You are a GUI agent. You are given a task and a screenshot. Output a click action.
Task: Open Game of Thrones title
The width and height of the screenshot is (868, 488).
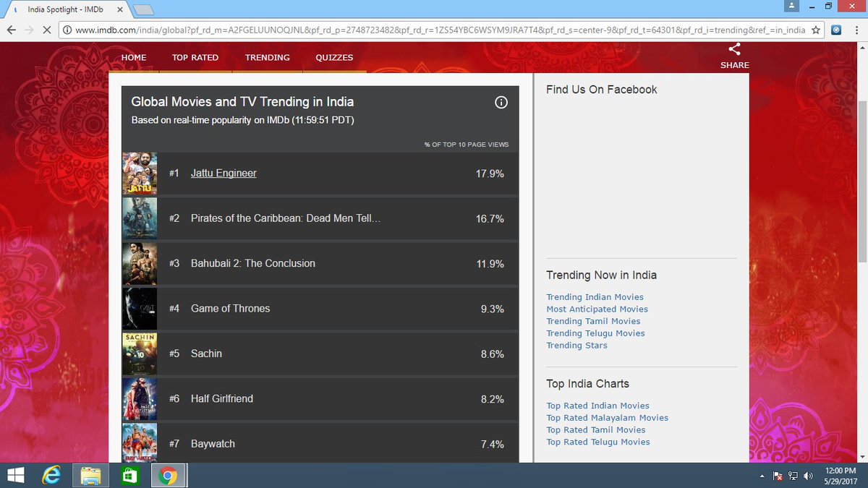click(230, 308)
